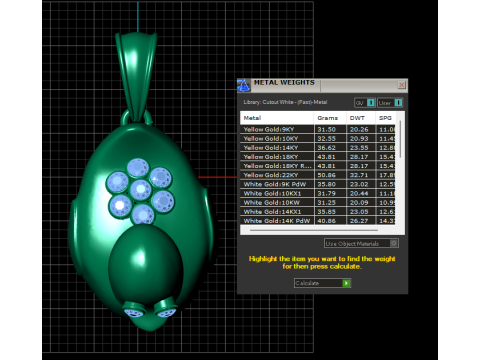Select the White Gold:10KW row
The height and width of the screenshot is (360, 480).
point(318,203)
